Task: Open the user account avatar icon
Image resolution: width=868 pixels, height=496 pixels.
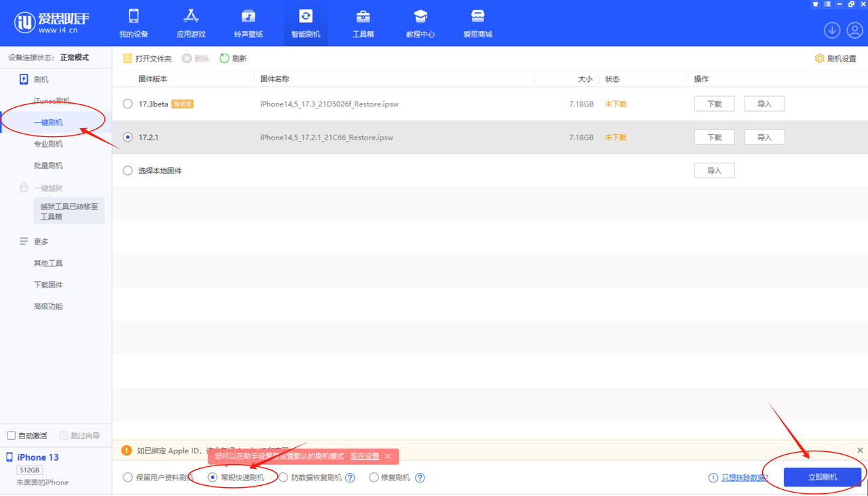Action: point(854,30)
